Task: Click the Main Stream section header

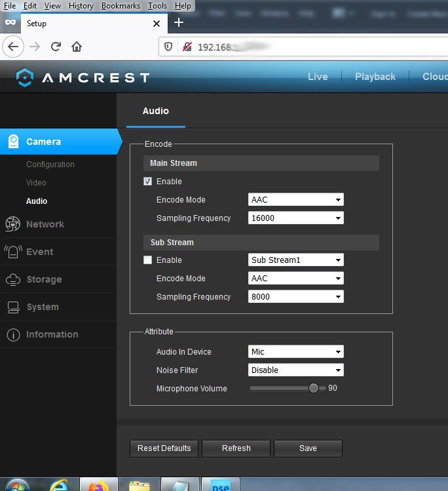Action: point(261,163)
